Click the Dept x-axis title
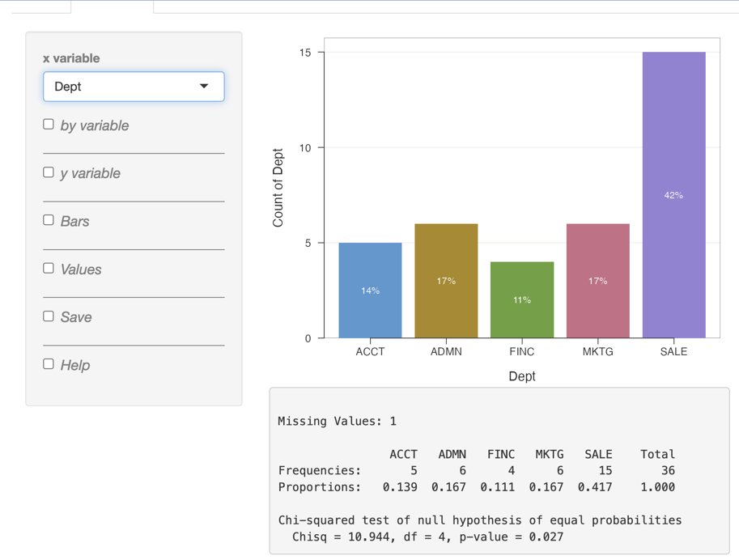 [x=522, y=376]
